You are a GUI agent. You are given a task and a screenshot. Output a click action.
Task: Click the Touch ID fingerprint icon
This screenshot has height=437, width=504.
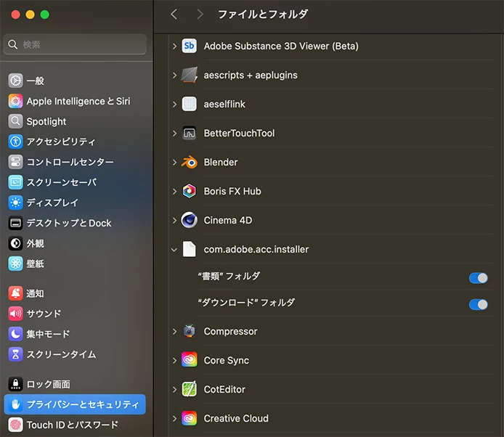[15, 425]
